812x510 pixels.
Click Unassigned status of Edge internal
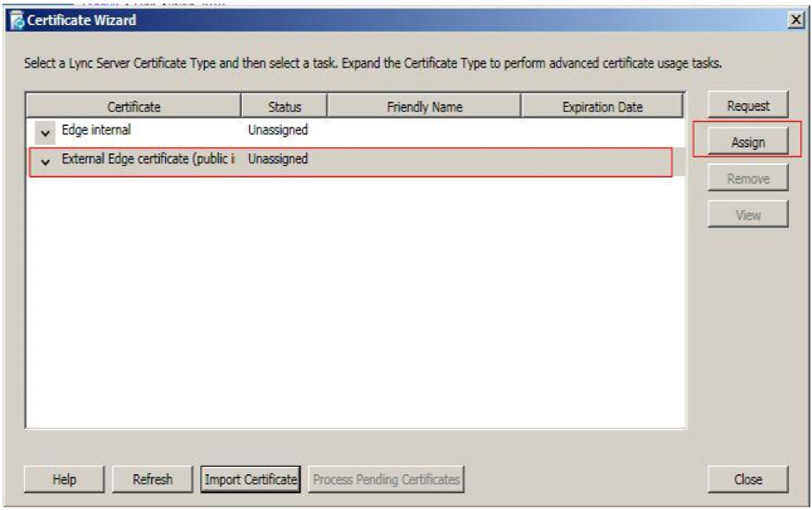coord(278,129)
